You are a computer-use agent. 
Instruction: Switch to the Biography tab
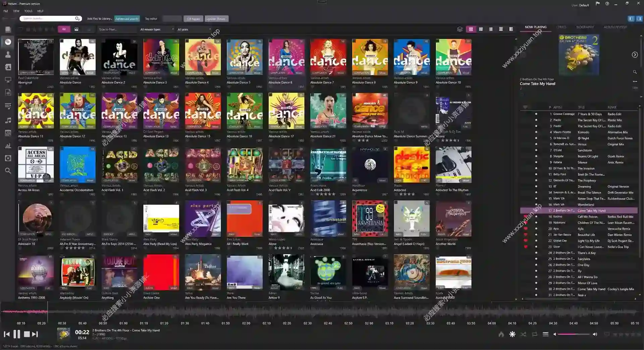pos(585,27)
